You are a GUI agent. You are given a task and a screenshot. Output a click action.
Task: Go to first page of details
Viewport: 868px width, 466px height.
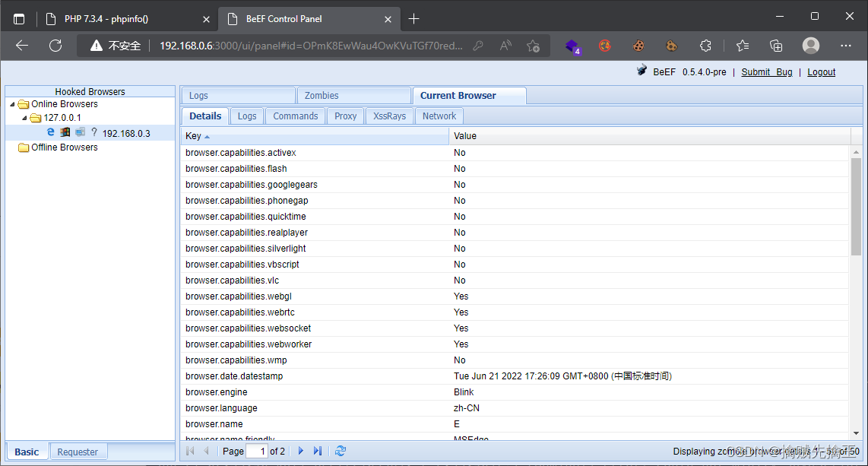pyautogui.click(x=191, y=451)
